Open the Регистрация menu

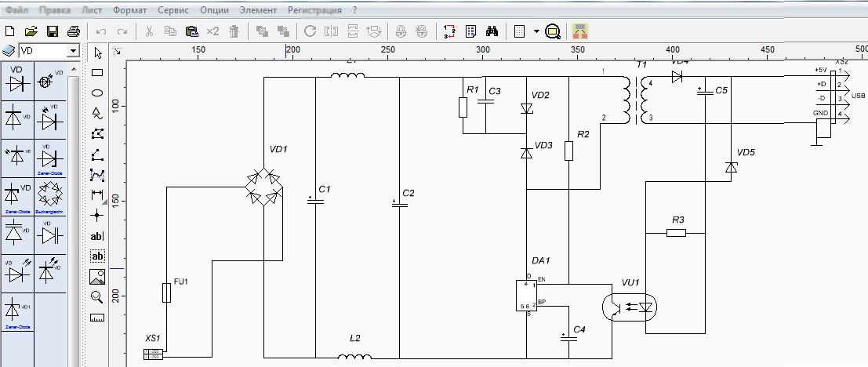coord(314,10)
